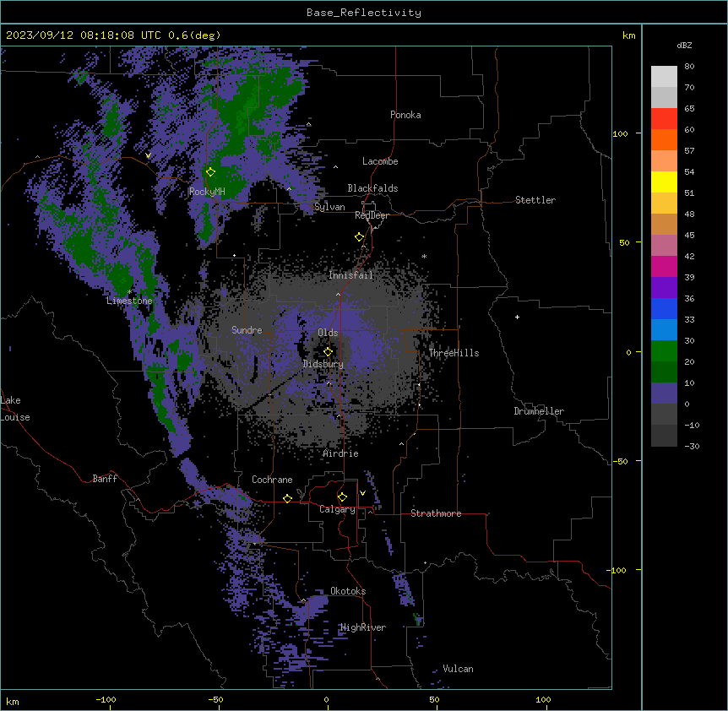Click the red 60 dBZ legend swatch

[x=664, y=118]
